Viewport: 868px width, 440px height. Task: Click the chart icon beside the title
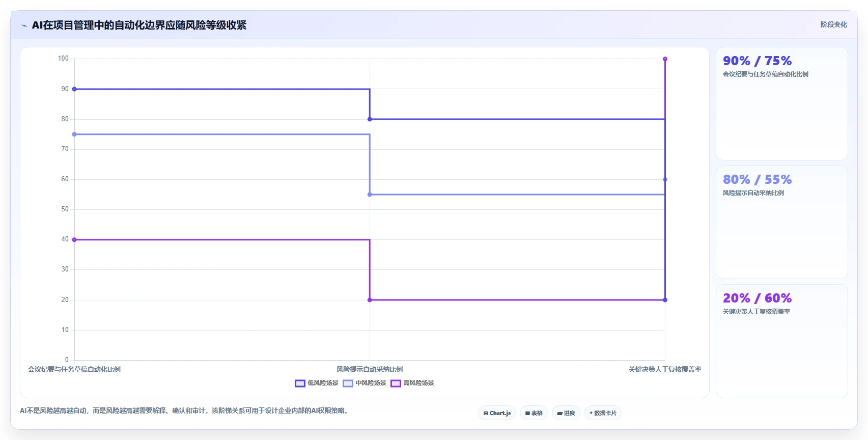tap(24, 25)
